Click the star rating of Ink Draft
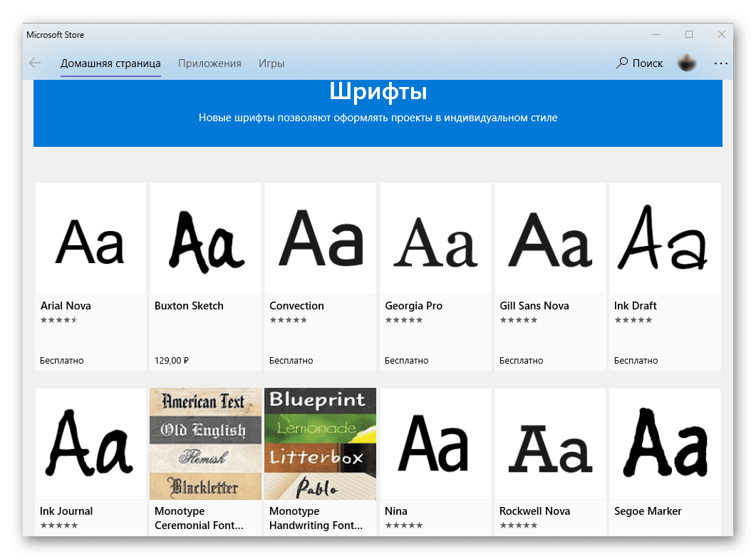 click(x=633, y=319)
